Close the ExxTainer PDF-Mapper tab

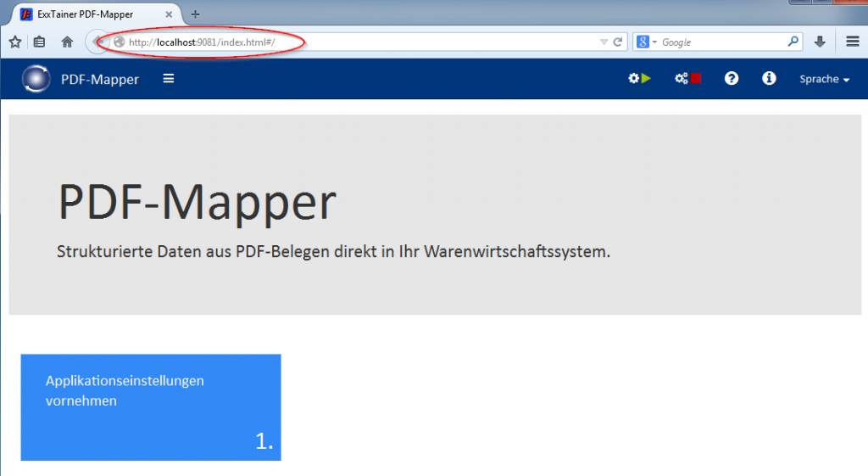tap(169, 14)
